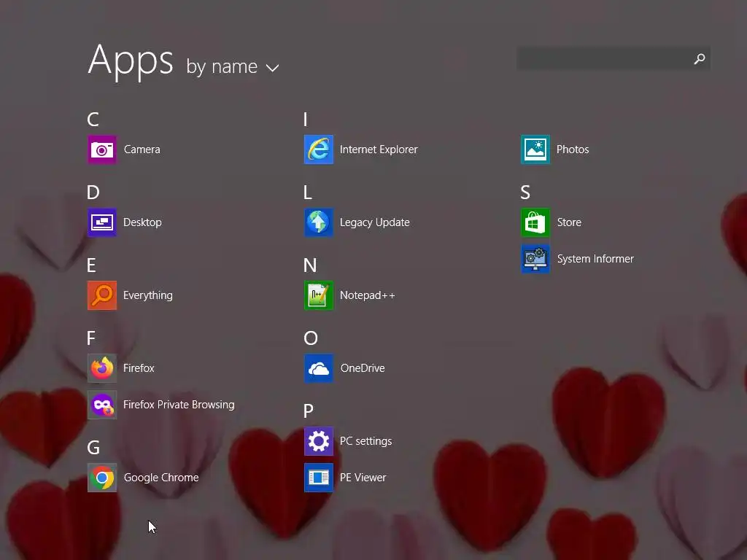747x560 pixels.
Task: Click the 'Desktop' label text
Action: 142,222
